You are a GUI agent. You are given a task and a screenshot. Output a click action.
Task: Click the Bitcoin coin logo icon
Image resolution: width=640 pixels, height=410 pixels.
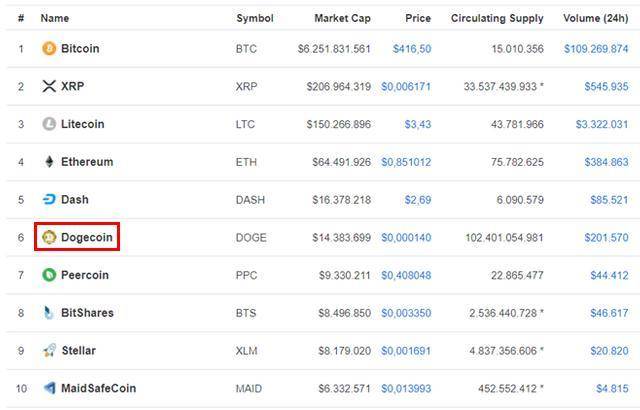point(49,48)
